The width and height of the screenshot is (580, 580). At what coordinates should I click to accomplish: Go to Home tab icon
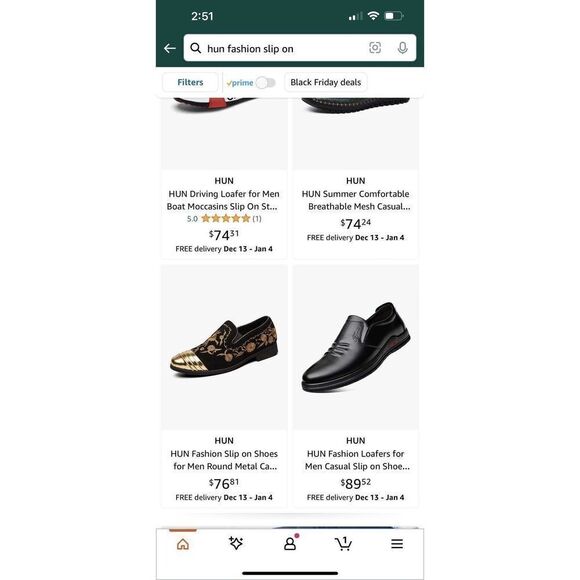click(x=183, y=544)
